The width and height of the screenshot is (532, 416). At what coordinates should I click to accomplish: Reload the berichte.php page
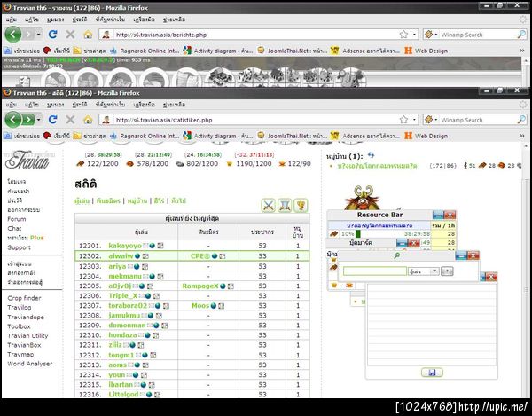click(x=52, y=35)
